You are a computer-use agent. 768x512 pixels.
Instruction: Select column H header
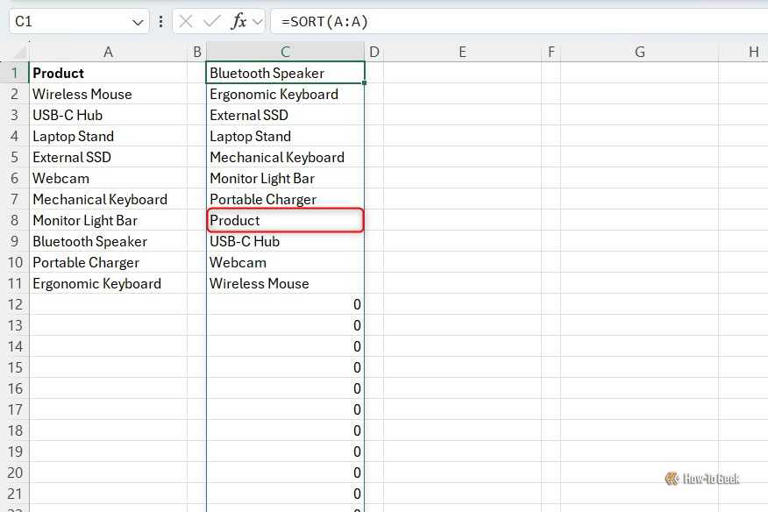[x=744, y=52]
